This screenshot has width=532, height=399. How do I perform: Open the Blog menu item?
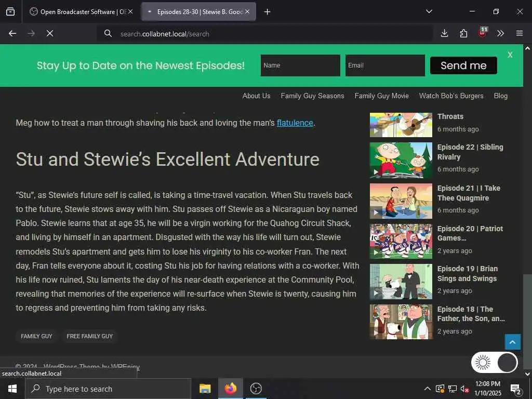click(501, 96)
